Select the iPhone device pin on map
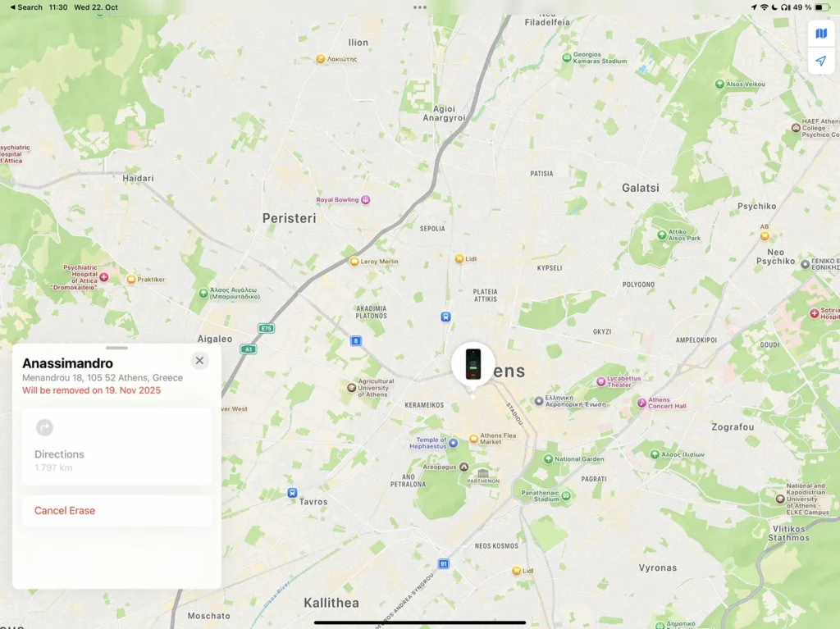The image size is (840, 629). pos(472,365)
